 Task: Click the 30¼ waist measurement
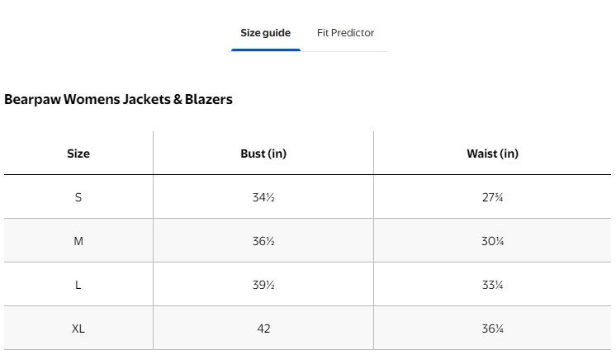click(x=492, y=241)
